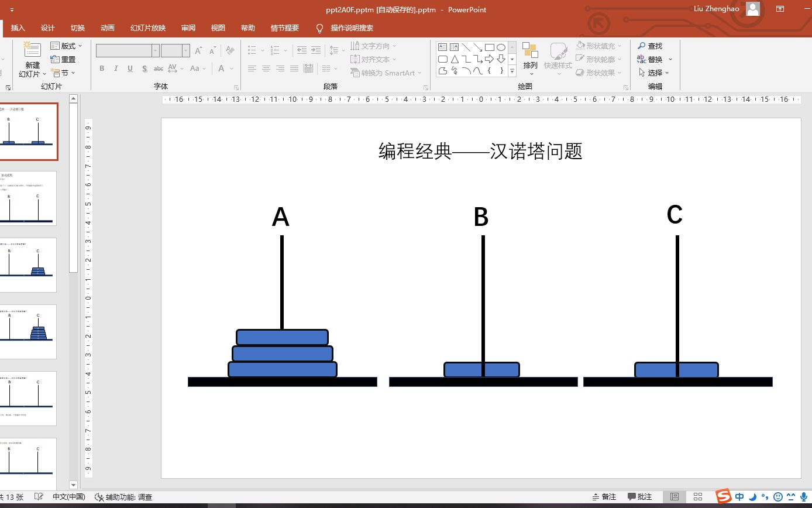Click the Clear All Formatting icon
812x508 pixels.
[230, 51]
